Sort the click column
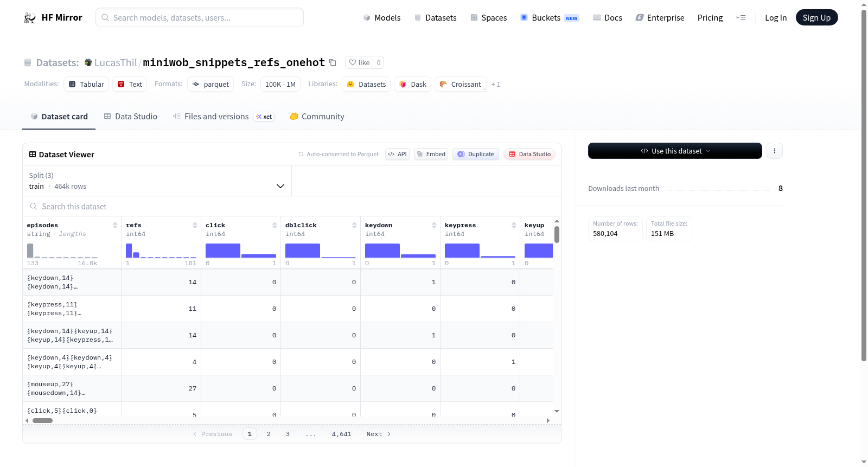The width and height of the screenshot is (868, 467). (x=275, y=225)
